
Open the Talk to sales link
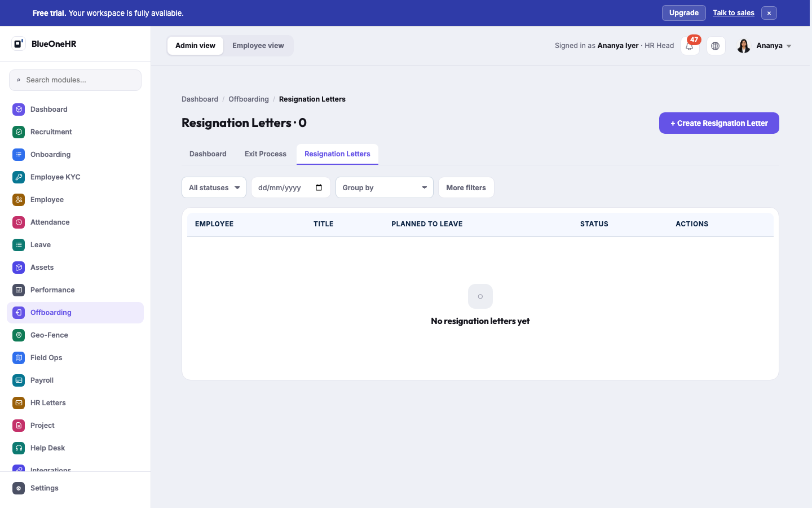coord(734,13)
